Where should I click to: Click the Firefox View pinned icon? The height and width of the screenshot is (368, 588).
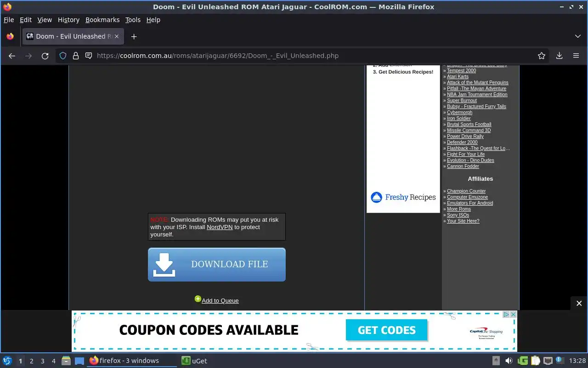click(x=10, y=36)
